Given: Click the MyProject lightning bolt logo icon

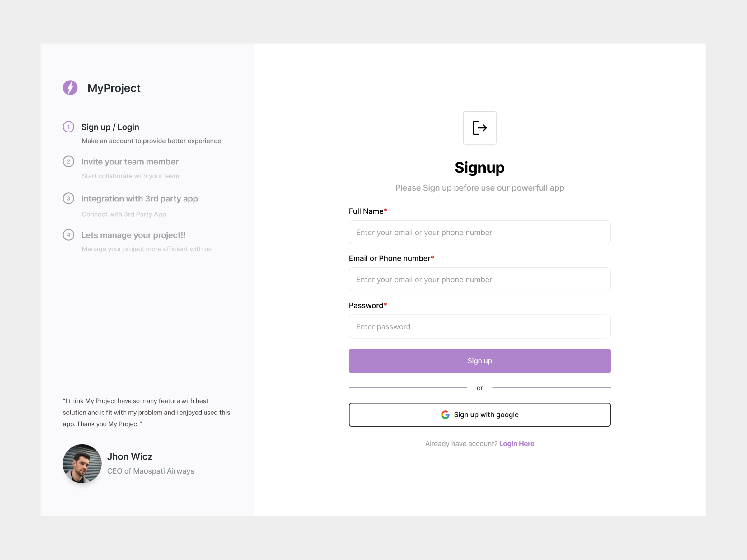Looking at the screenshot, I should [70, 88].
